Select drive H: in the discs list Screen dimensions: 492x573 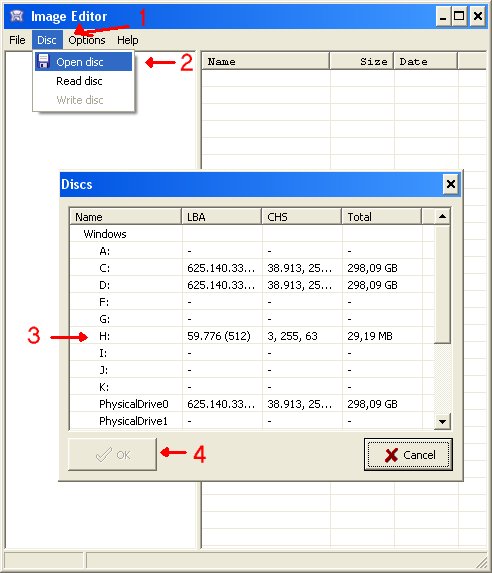pos(252,336)
